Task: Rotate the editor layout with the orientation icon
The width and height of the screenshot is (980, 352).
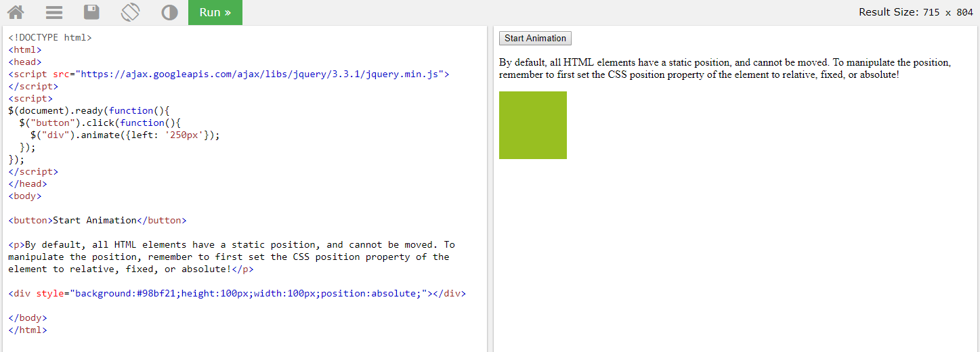Action: click(x=130, y=12)
